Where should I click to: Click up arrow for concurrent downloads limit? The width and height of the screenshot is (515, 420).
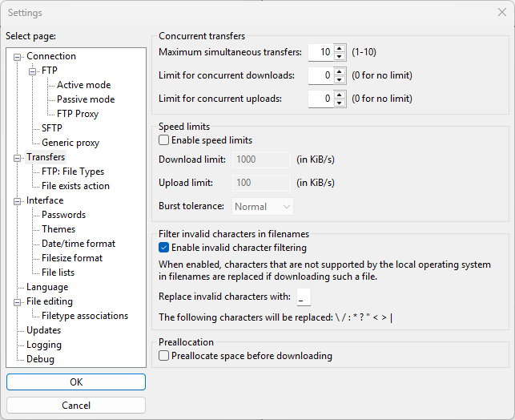tap(340, 71)
